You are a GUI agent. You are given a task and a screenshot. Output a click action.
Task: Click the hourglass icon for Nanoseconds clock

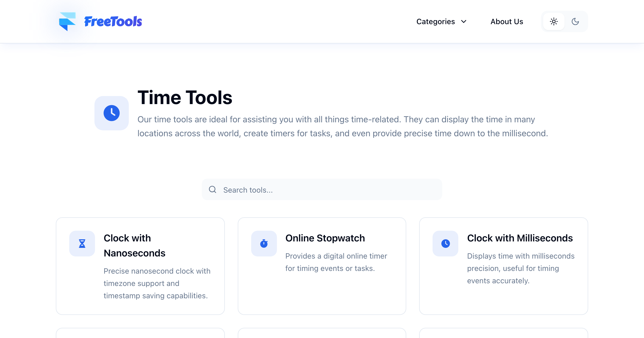[x=82, y=244]
